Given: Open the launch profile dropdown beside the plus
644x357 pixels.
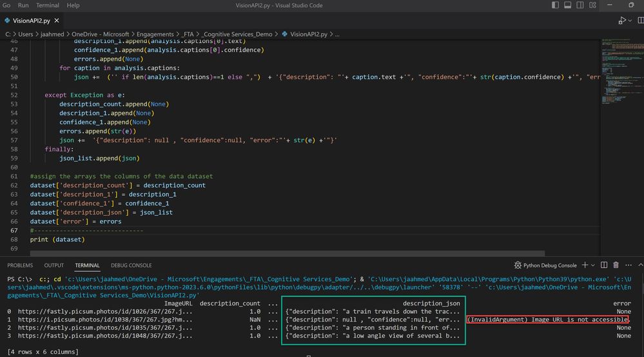Looking at the screenshot, I should click(x=593, y=265).
